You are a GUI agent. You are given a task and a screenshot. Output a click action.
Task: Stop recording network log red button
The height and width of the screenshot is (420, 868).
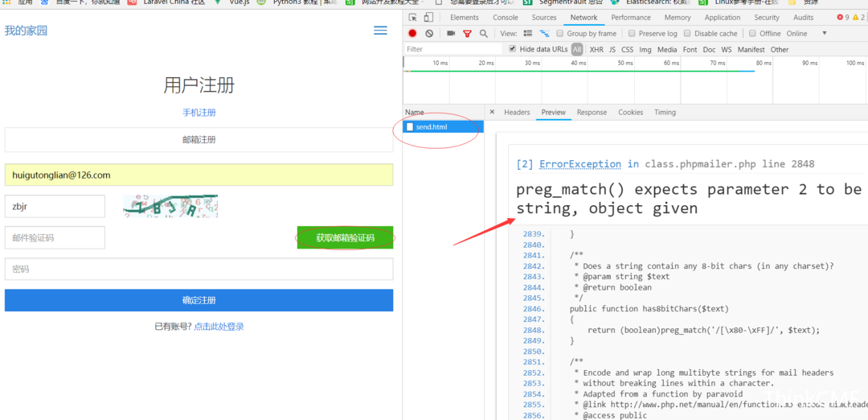pos(412,33)
